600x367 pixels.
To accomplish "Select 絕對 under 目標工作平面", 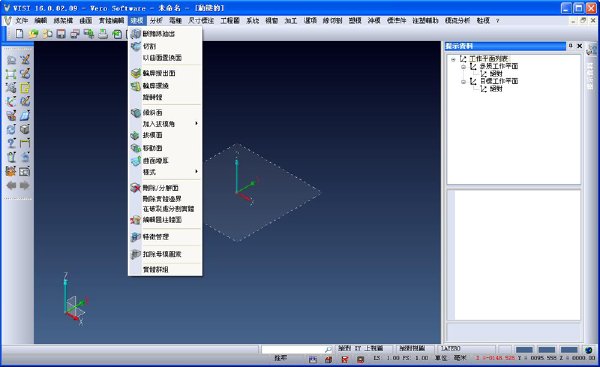I will point(496,89).
